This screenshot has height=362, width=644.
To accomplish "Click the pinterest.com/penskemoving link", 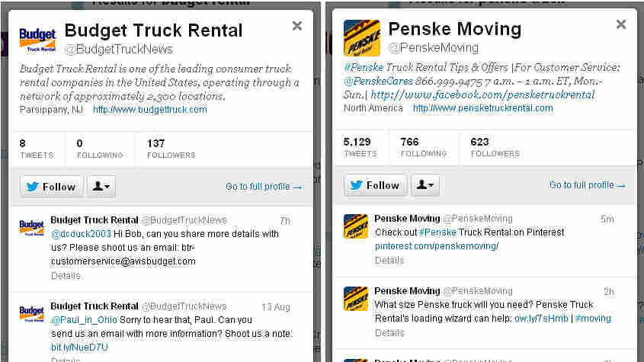I will [x=437, y=246].
